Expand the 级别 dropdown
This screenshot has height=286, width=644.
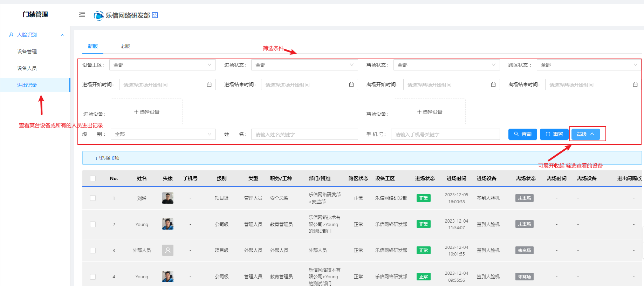(163, 134)
